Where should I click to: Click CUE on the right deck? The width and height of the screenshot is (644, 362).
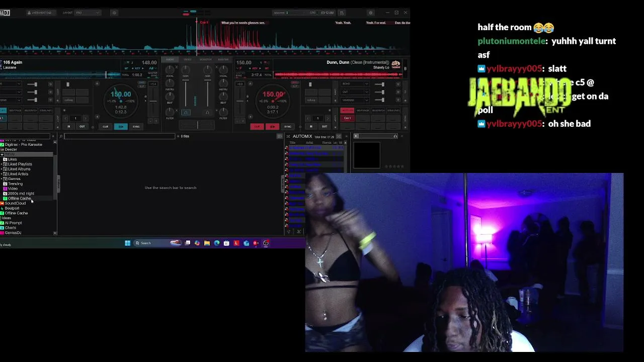(x=257, y=127)
